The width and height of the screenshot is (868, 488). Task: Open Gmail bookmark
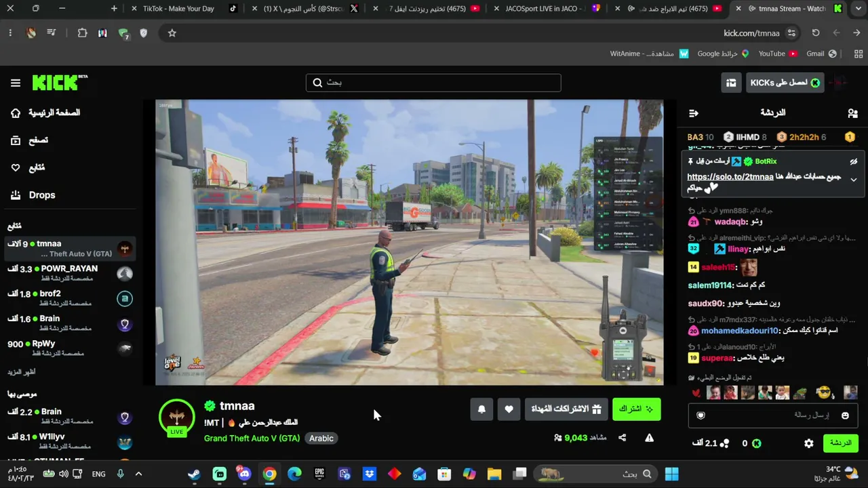click(x=821, y=54)
